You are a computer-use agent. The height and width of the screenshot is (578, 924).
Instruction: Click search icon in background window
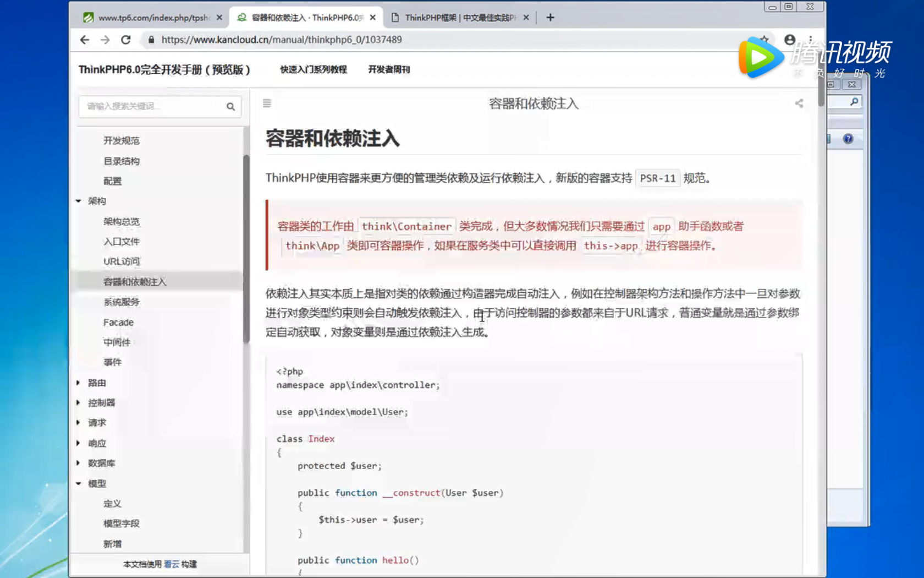854,102
